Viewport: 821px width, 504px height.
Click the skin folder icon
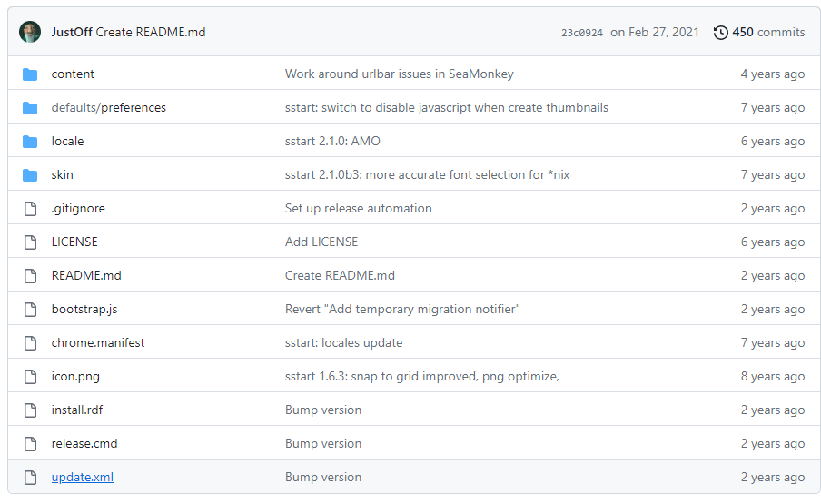30,175
